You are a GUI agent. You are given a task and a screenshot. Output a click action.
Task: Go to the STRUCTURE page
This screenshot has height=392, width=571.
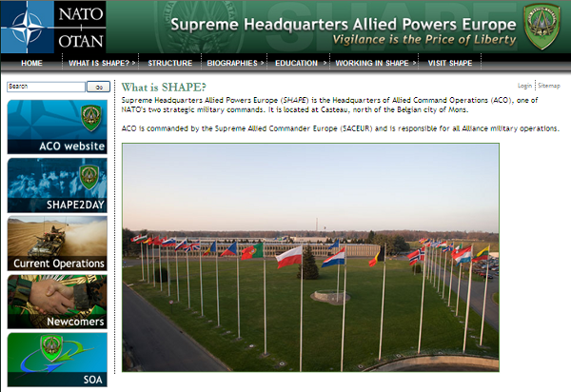coord(170,63)
